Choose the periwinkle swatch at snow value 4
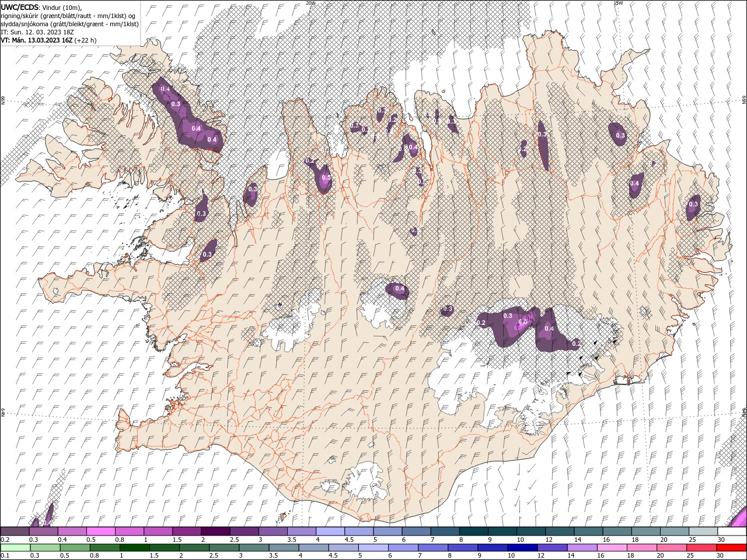 click(x=330, y=531)
